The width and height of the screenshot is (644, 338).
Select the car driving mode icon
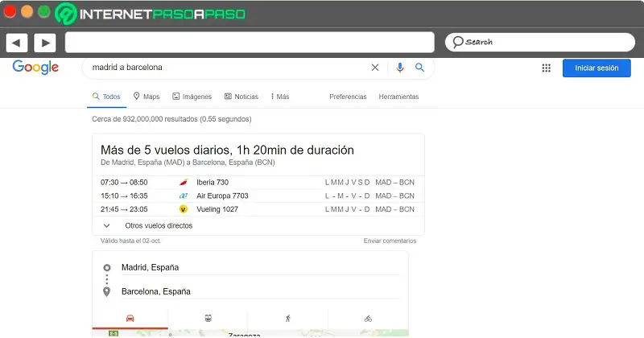pyautogui.click(x=130, y=319)
